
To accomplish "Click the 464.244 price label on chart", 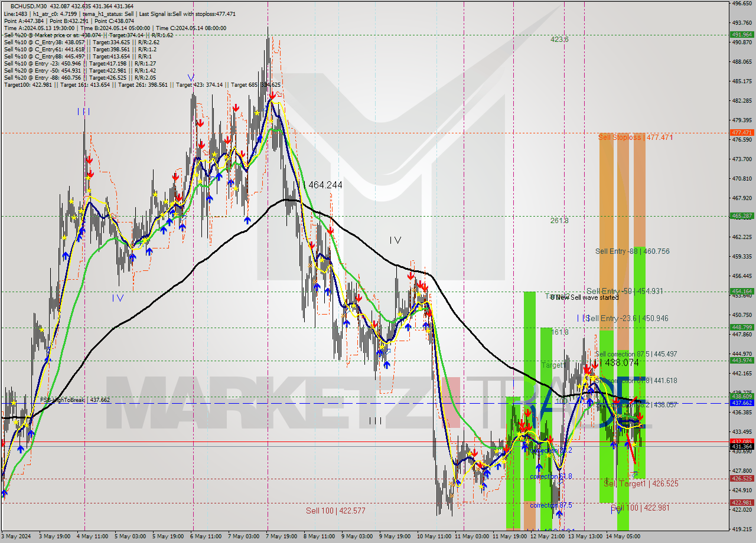I will [x=325, y=185].
